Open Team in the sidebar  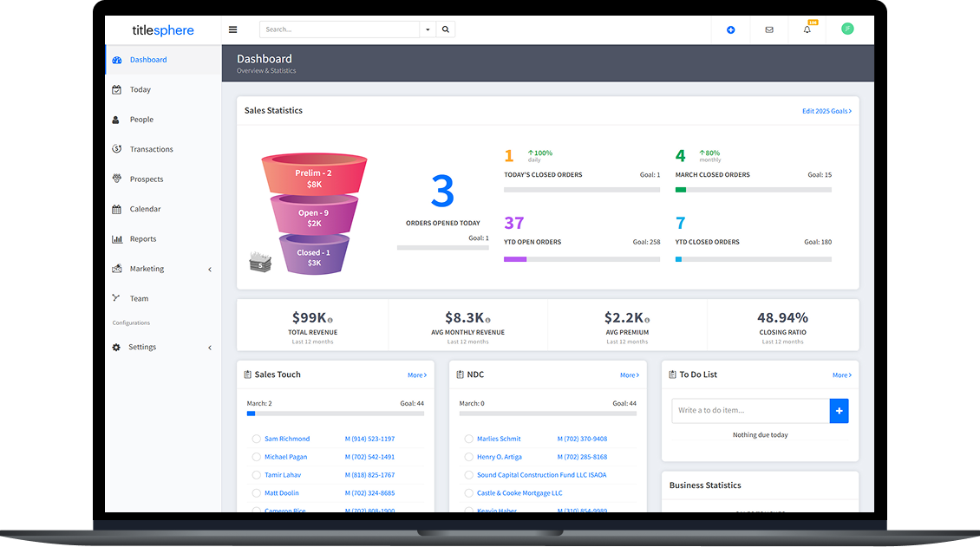coord(163,298)
